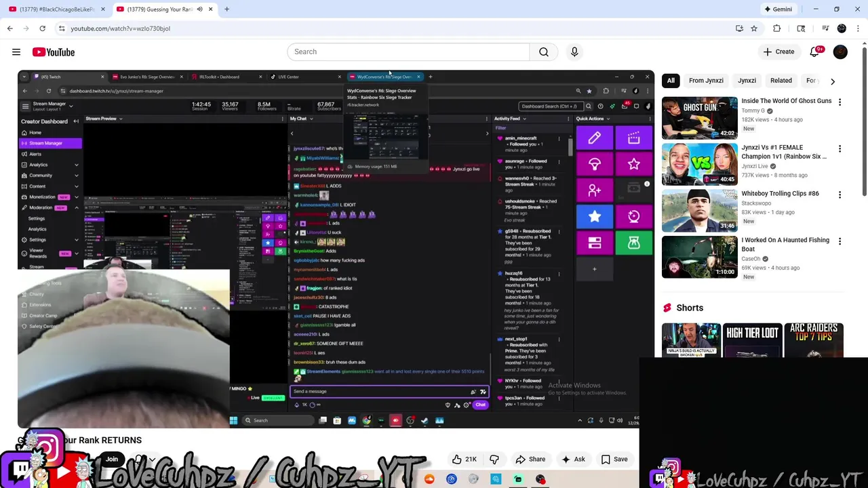Image resolution: width=868 pixels, height=488 pixels.
Task: Open the notifications bell
Action: pyautogui.click(x=816, y=52)
